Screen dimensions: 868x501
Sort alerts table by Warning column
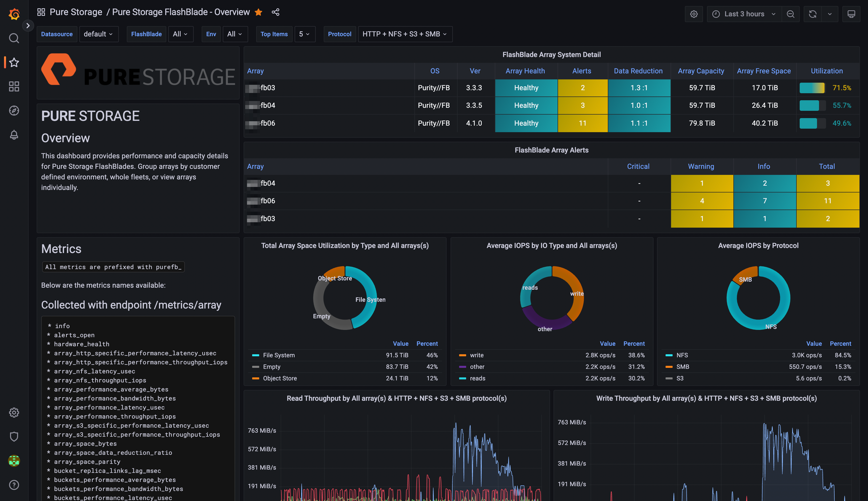(x=701, y=167)
